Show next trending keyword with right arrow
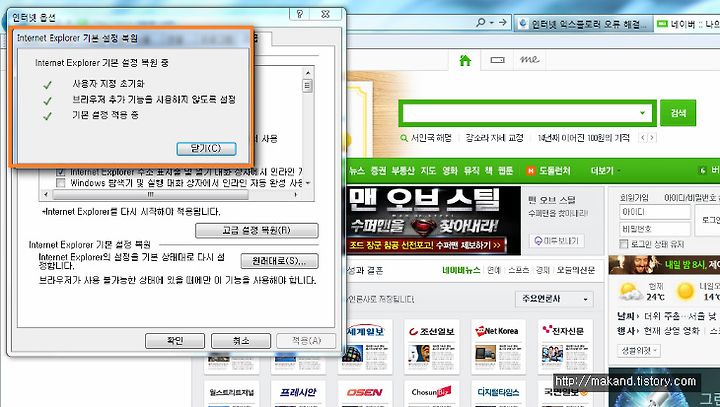Image resolution: width=720 pixels, height=407 pixels. [652, 137]
